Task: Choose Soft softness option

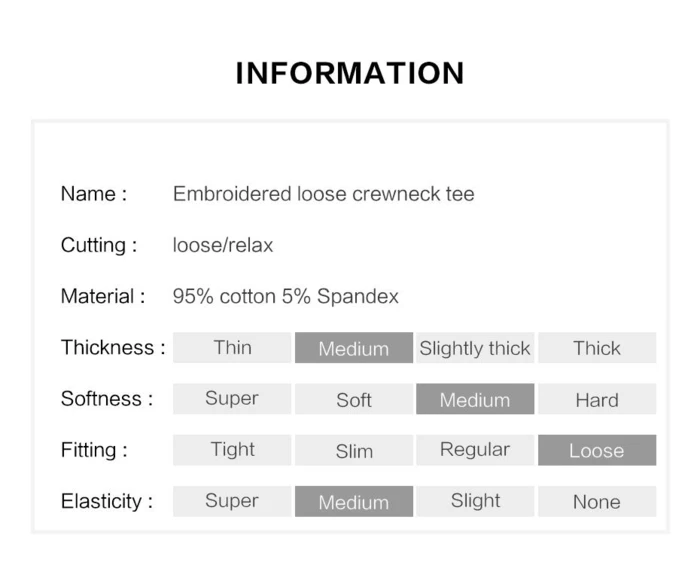Action: pyautogui.click(x=354, y=399)
